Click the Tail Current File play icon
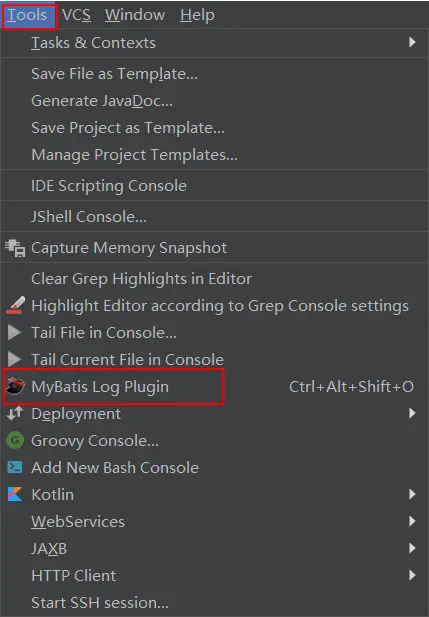The image size is (429, 617). coord(15,359)
